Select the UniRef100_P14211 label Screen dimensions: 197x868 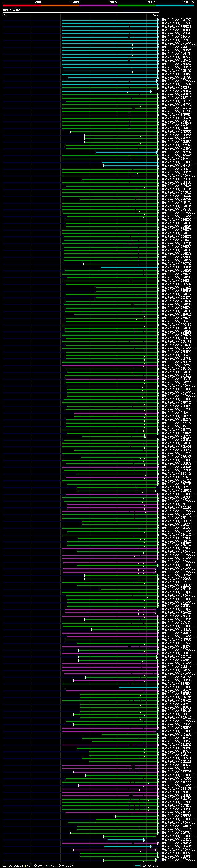click(x=177, y=382)
